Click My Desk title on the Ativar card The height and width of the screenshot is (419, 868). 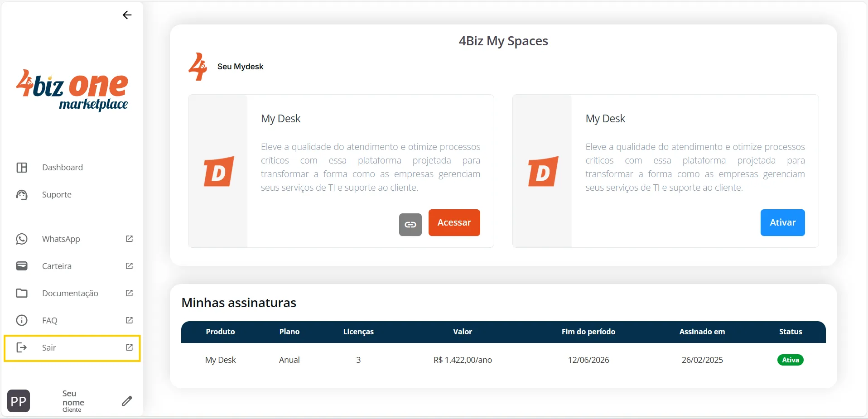coord(605,119)
